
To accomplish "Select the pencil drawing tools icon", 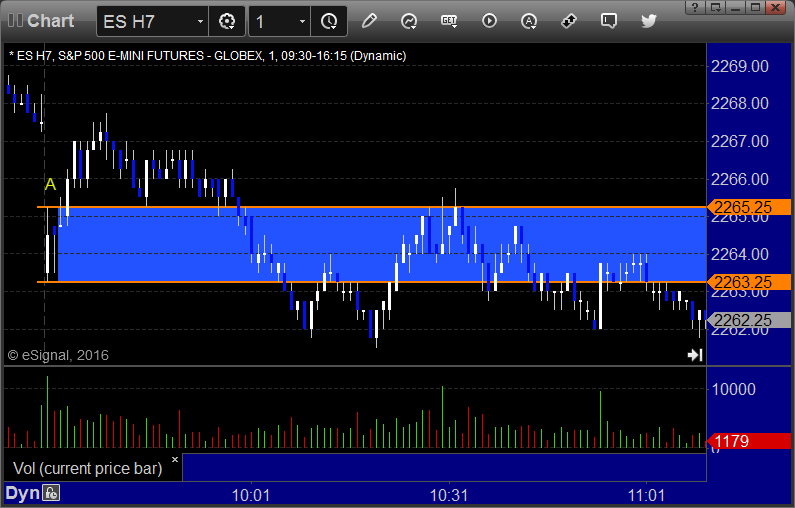I will click(x=369, y=21).
